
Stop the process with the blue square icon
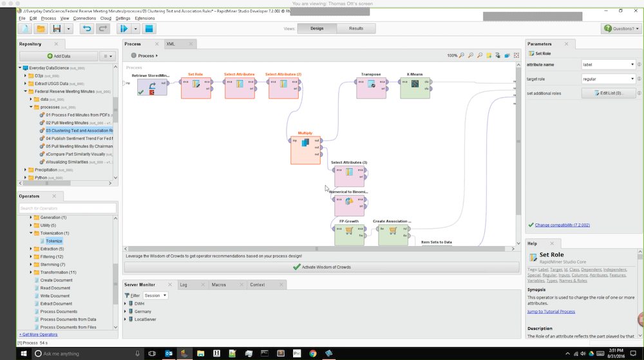point(149,29)
